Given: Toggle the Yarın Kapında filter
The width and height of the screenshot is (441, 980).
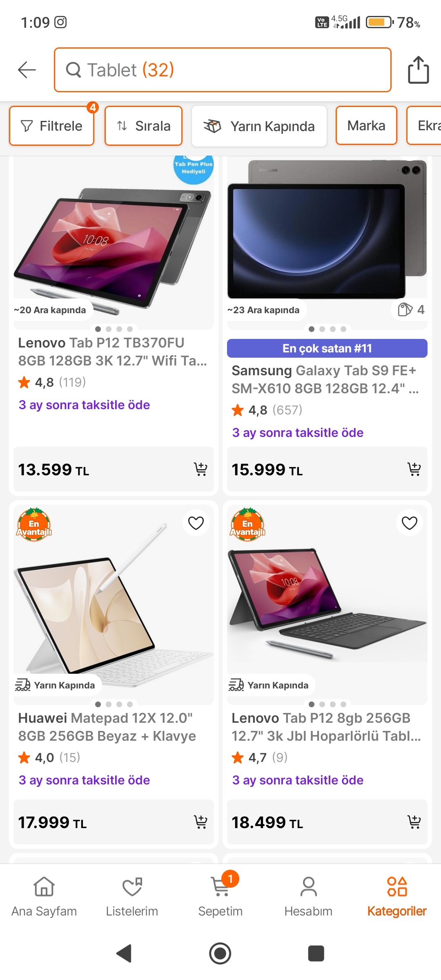Looking at the screenshot, I should (259, 126).
